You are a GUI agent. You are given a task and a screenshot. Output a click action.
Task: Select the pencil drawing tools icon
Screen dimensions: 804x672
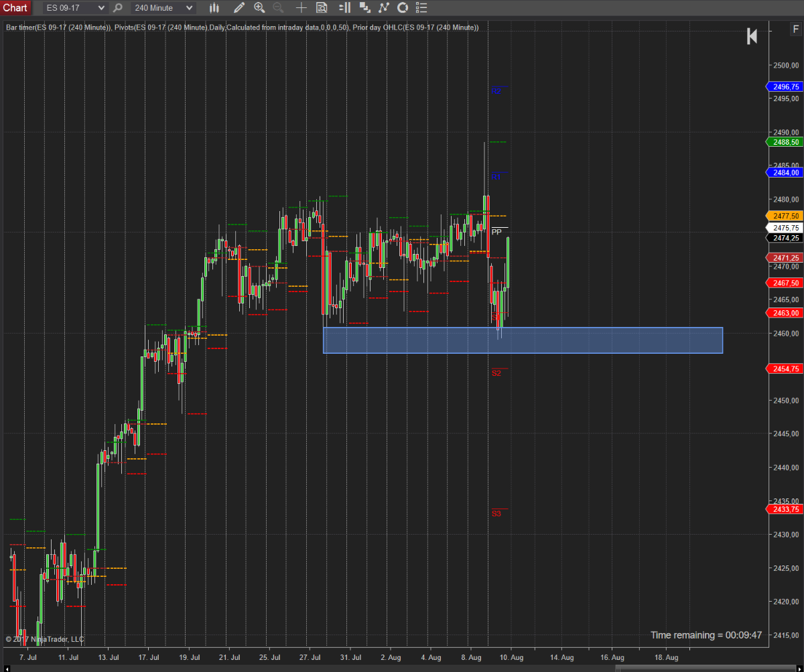click(239, 8)
